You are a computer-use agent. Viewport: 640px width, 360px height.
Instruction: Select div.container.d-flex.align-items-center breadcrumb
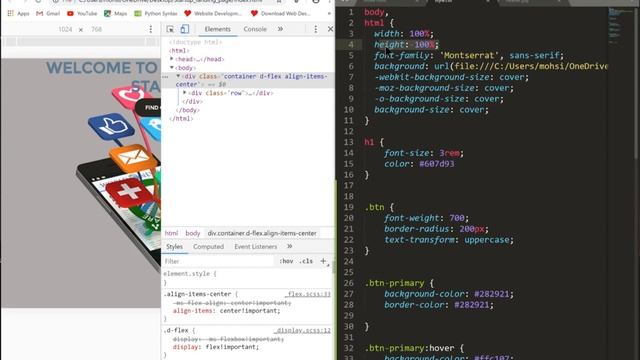[x=262, y=233]
